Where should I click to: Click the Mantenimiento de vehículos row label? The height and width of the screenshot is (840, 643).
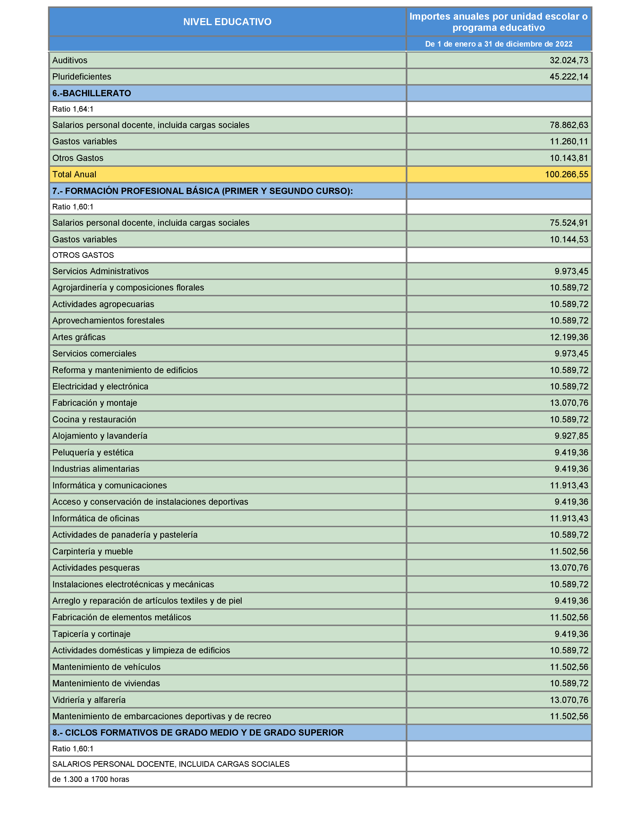click(106, 667)
